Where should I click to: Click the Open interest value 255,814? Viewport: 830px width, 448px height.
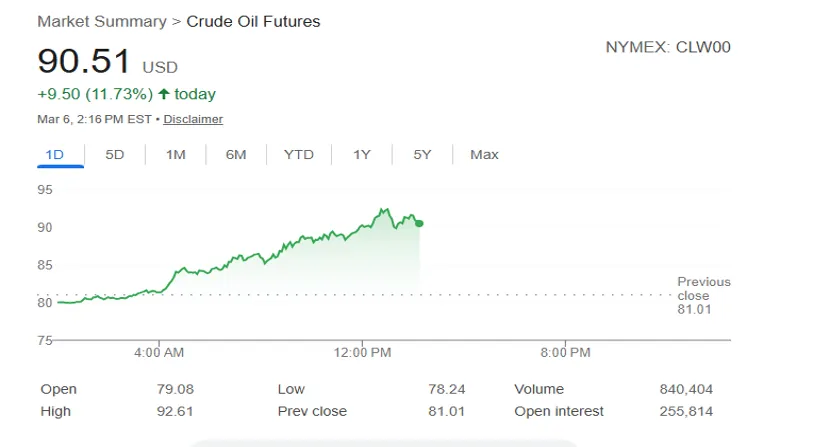686,411
